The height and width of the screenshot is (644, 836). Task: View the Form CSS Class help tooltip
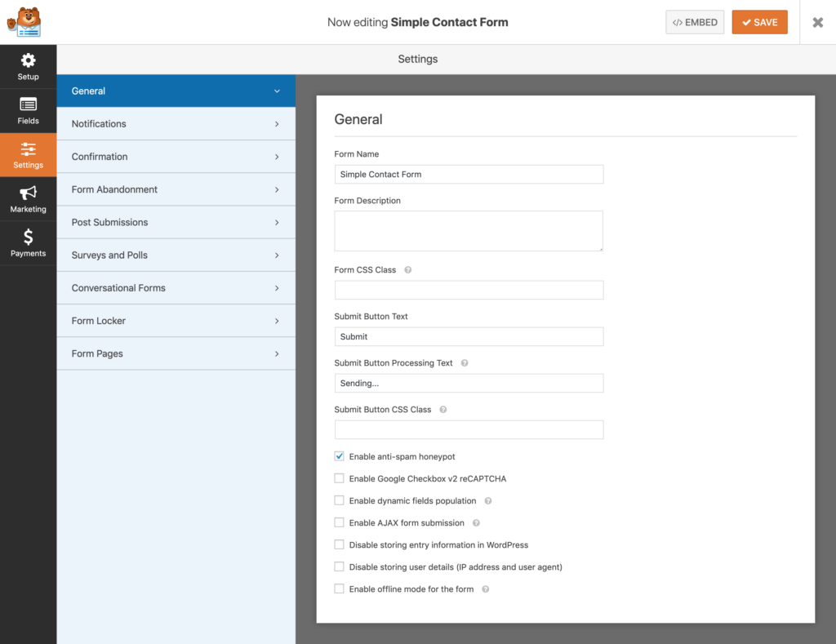pos(407,269)
